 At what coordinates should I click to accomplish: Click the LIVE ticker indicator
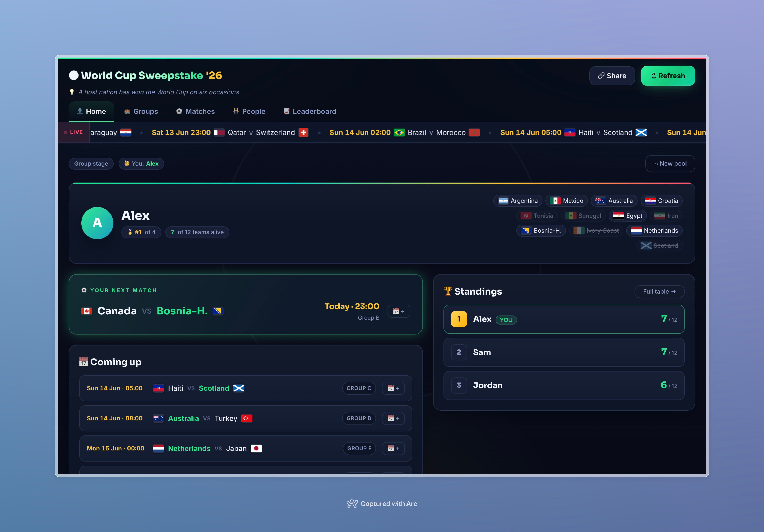coord(74,132)
